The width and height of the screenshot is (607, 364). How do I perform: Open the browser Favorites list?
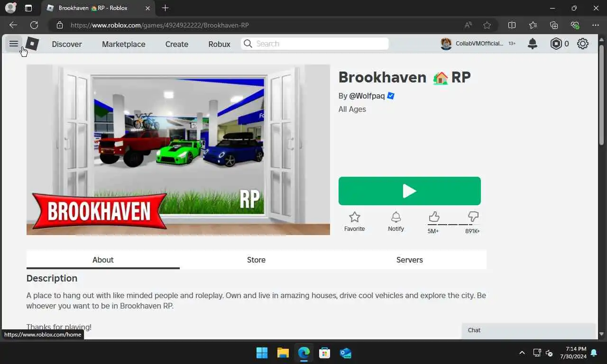(x=533, y=25)
